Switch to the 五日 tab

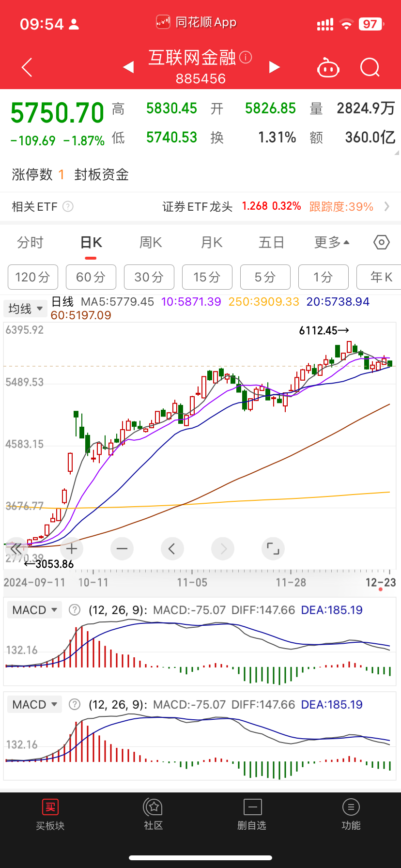271,242
